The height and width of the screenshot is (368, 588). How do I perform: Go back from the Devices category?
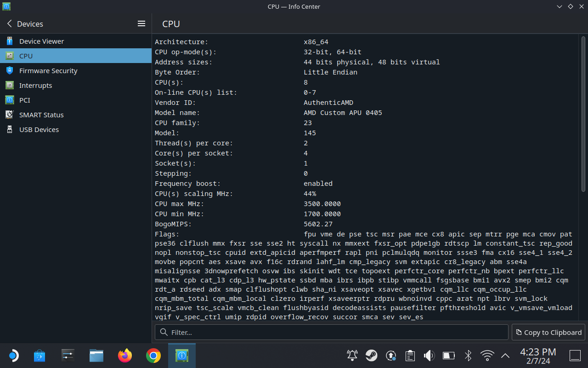point(10,24)
